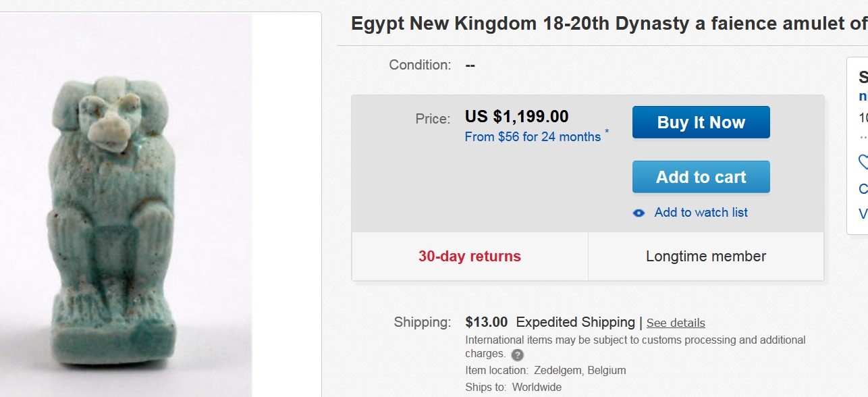Viewport: 868px width, 397px height.
Task: Click the Zedelgem, Belgium item location
Action: tap(580, 371)
